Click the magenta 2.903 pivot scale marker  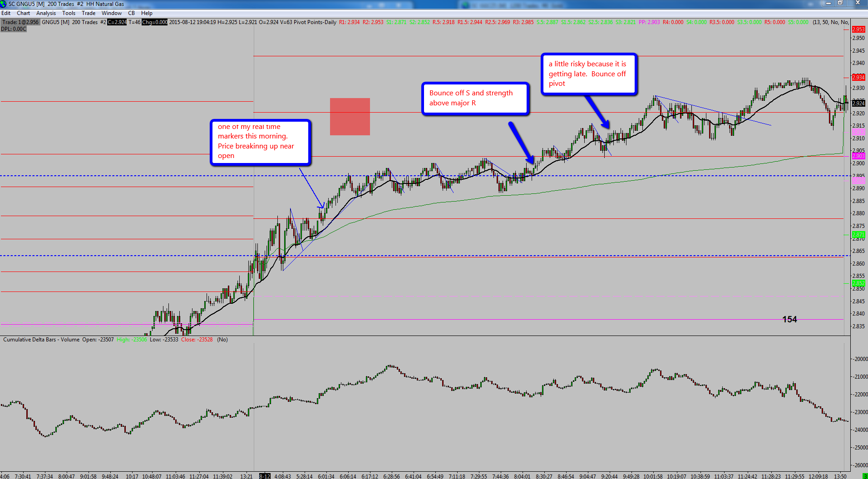(858, 156)
